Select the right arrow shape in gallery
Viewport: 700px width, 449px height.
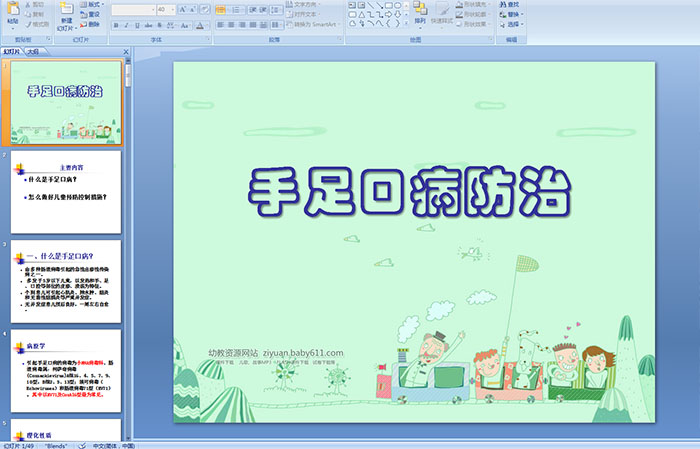(388, 14)
